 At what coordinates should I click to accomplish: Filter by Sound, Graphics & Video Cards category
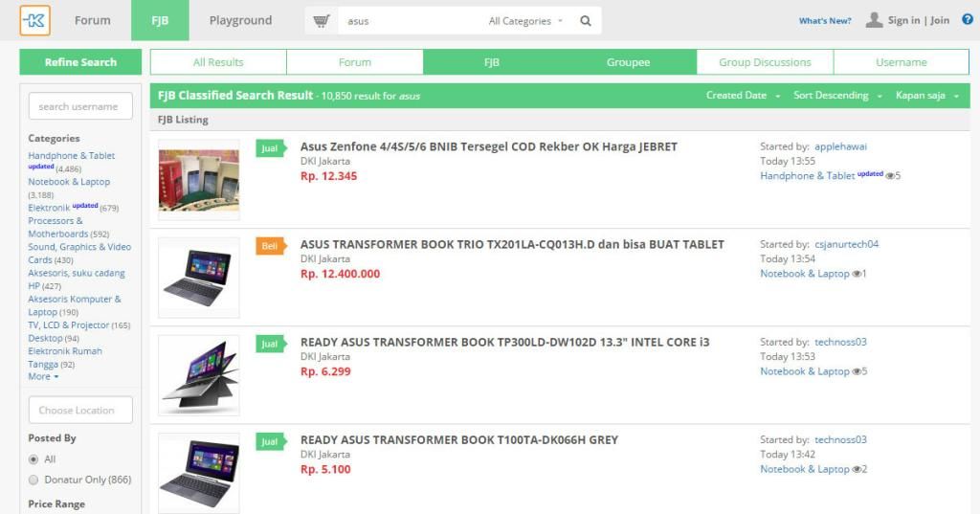[x=79, y=254]
